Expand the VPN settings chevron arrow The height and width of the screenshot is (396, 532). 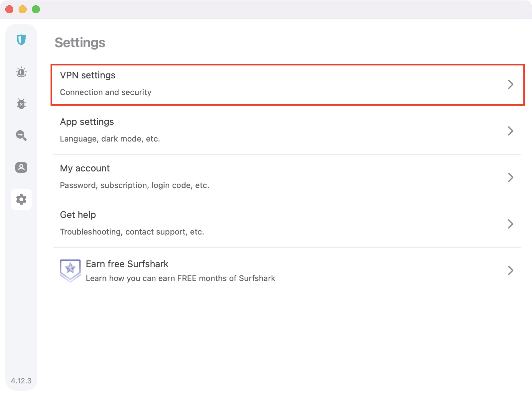(511, 84)
